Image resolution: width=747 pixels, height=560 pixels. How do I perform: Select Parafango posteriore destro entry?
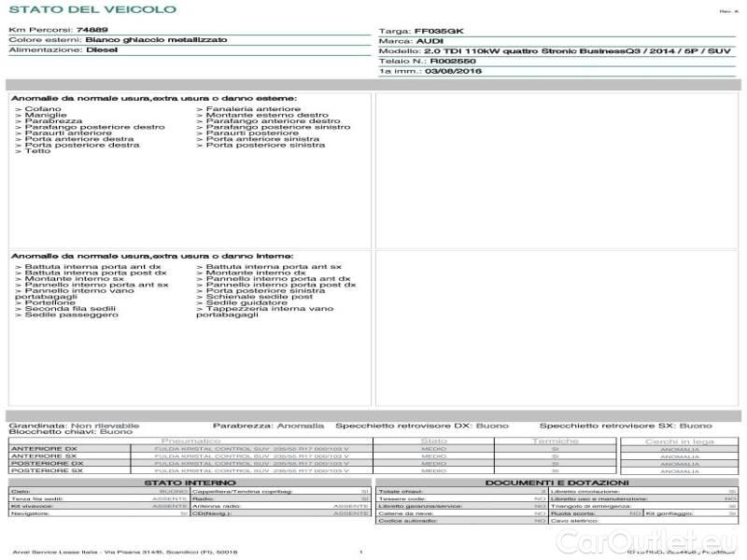point(90,127)
